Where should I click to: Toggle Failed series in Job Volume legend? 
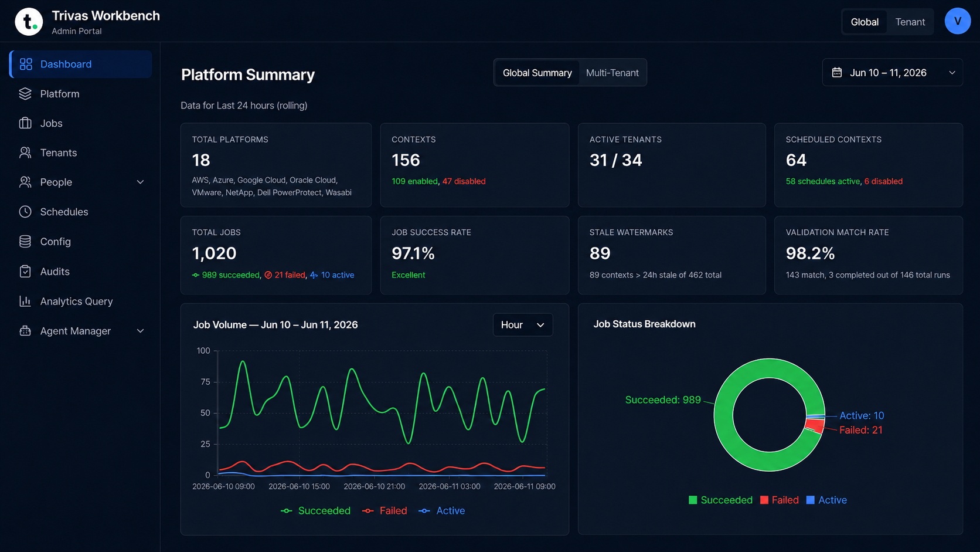tap(384, 511)
